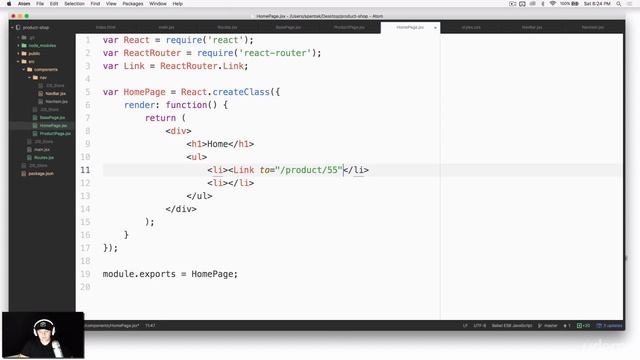Open the File menu
This screenshot has width=640, height=360.
pos(40,4)
